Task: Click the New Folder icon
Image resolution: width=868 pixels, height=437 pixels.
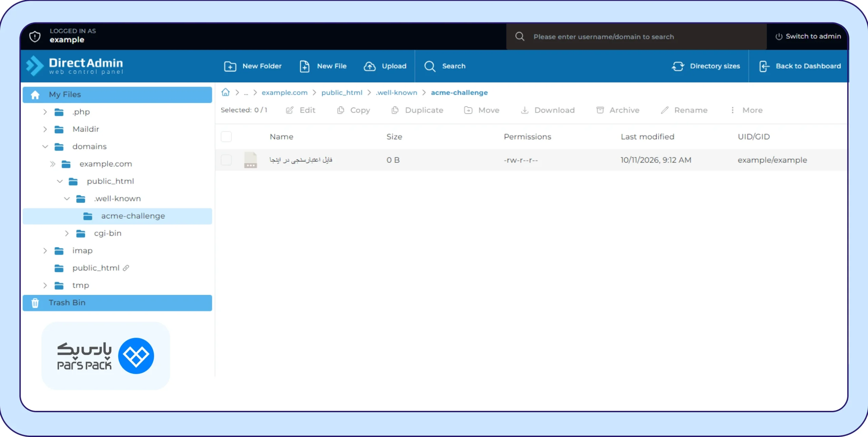Action: coord(230,66)
